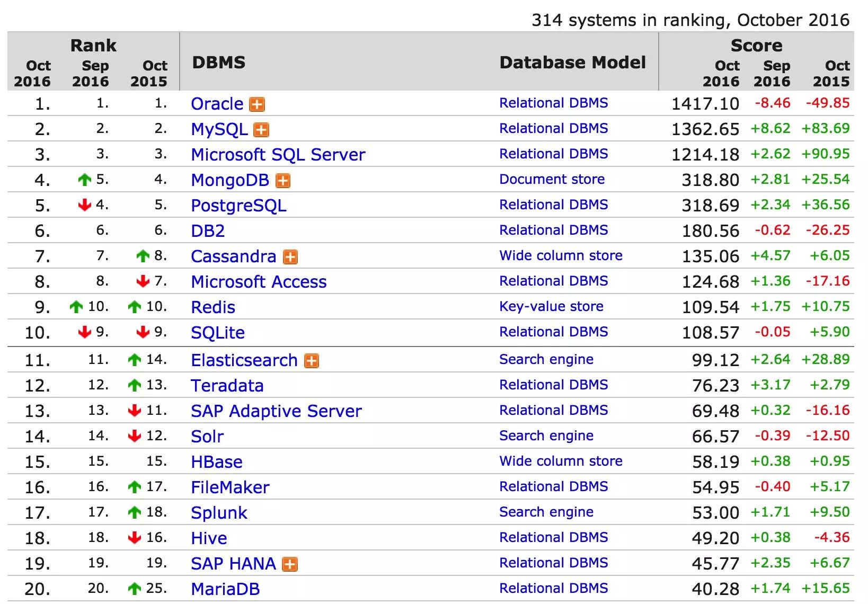This screenshot has width=868, height=604.
Task: Visit the FileMaker link
Action: pos(231,487)
